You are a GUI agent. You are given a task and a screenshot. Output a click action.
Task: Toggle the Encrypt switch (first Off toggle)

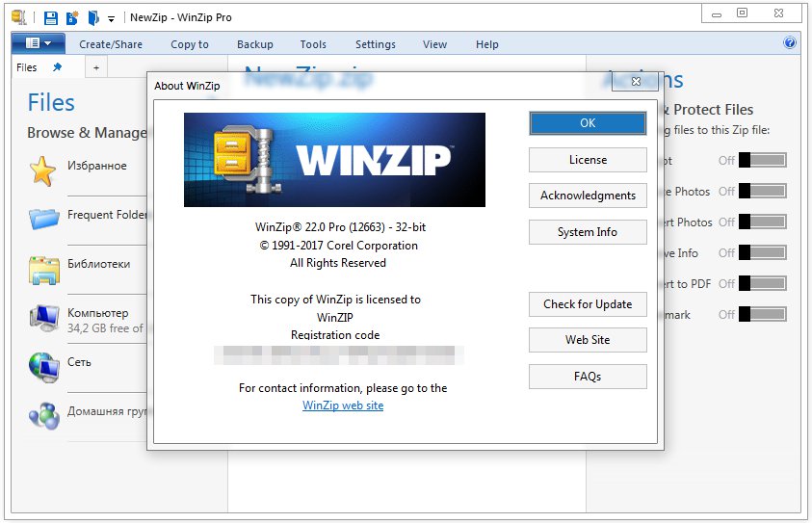pos(762,160)
